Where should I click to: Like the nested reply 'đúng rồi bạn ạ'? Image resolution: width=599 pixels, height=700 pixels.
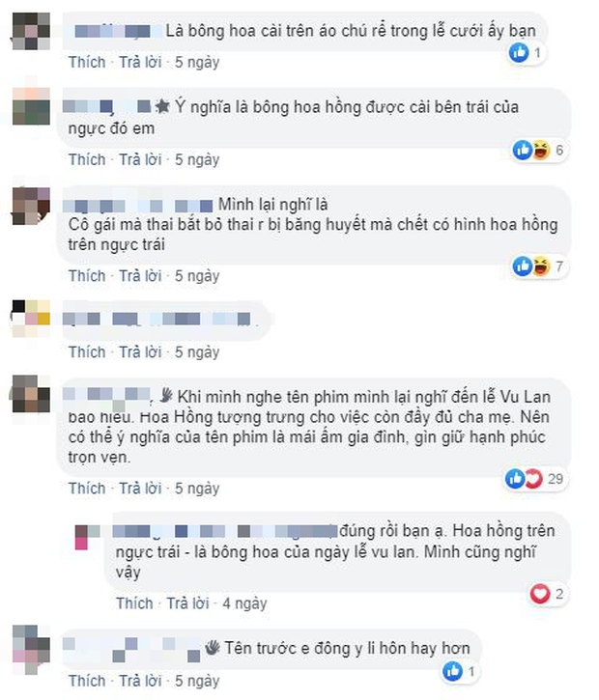tap(134, 603)
